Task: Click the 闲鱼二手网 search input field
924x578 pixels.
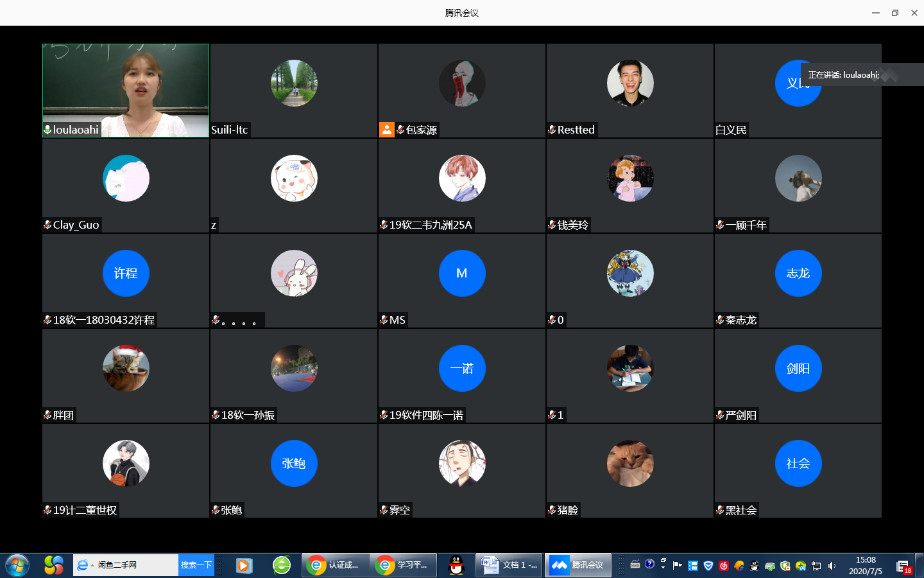Action: tap(135, 565)
